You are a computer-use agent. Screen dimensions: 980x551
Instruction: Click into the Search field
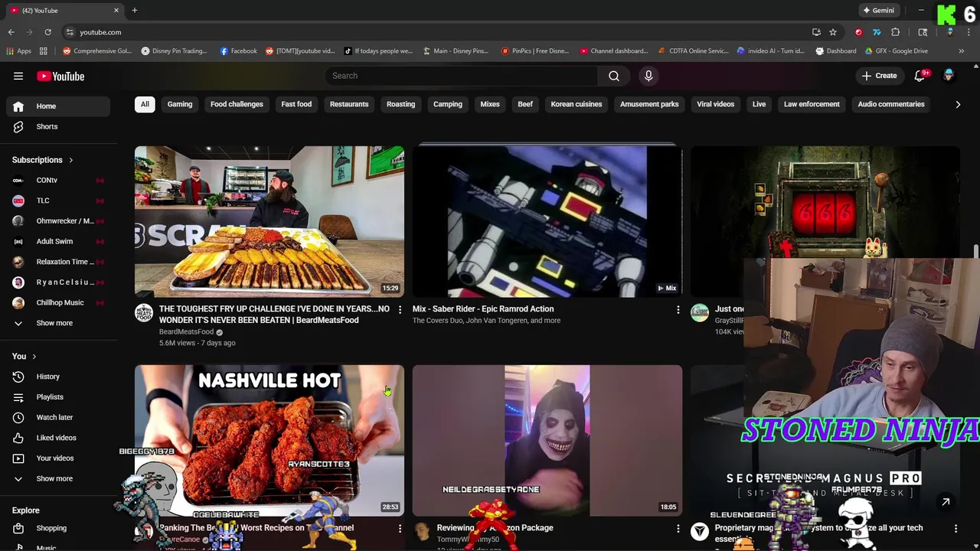tap(462, 76)
